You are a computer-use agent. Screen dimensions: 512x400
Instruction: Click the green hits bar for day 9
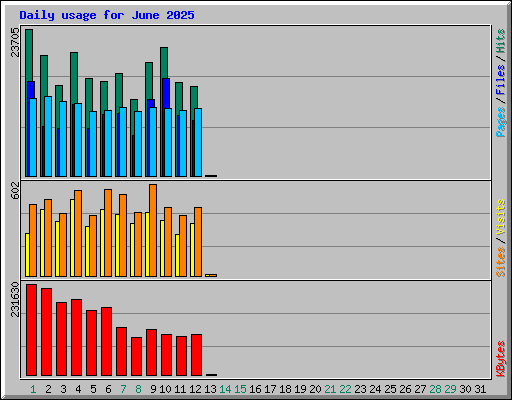149,80
